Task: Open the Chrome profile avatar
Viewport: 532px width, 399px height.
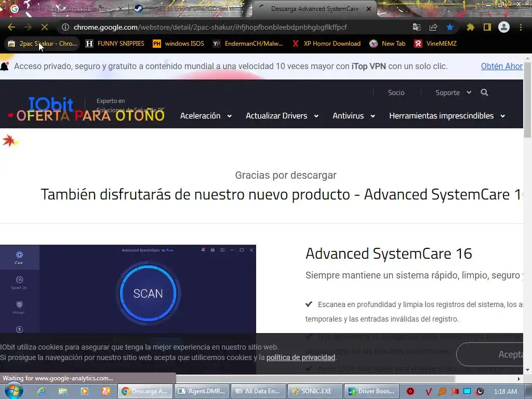Action: [x=504, y=27]
